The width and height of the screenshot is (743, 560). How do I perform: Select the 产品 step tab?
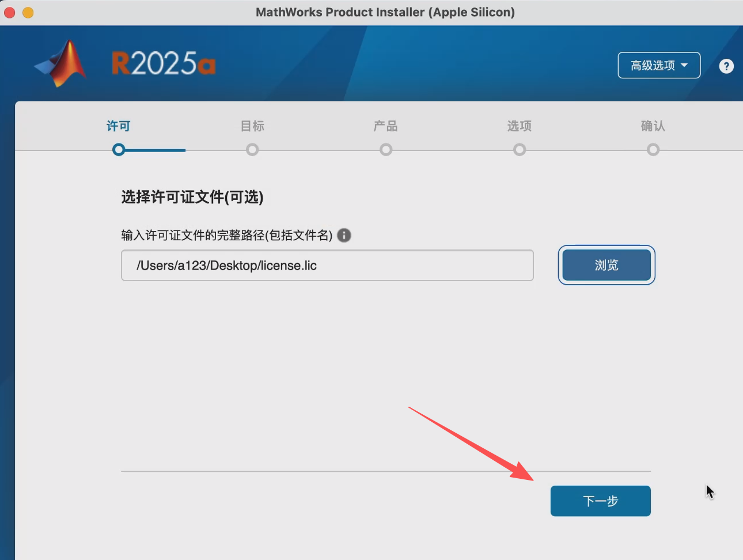coord(386,126)
